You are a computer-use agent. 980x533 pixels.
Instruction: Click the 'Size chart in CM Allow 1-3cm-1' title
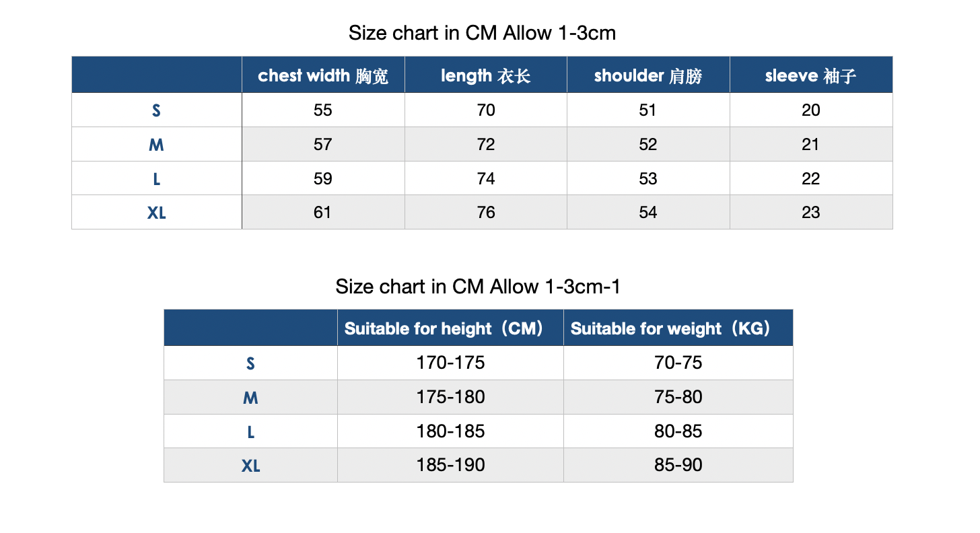pos(478,287)
